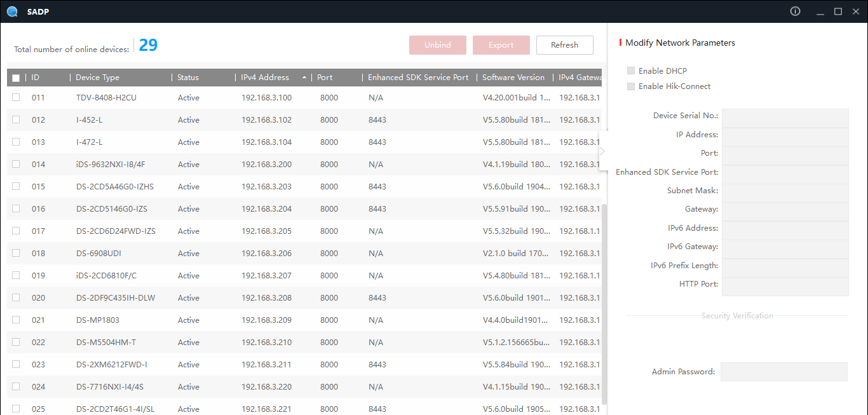This screenshot has height=415, width=868.
Task: Sort by Device Type column header
Action: pos(97,78)
